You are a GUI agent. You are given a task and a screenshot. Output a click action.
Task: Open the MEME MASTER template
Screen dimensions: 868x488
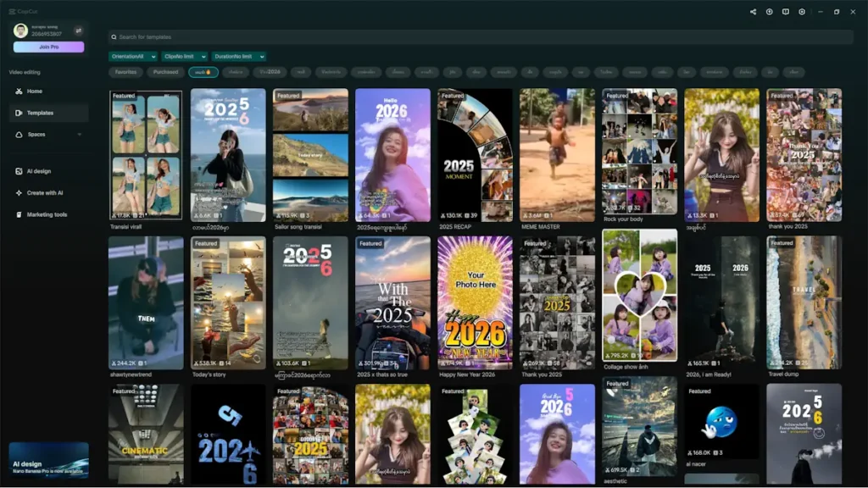click(557, 155)
